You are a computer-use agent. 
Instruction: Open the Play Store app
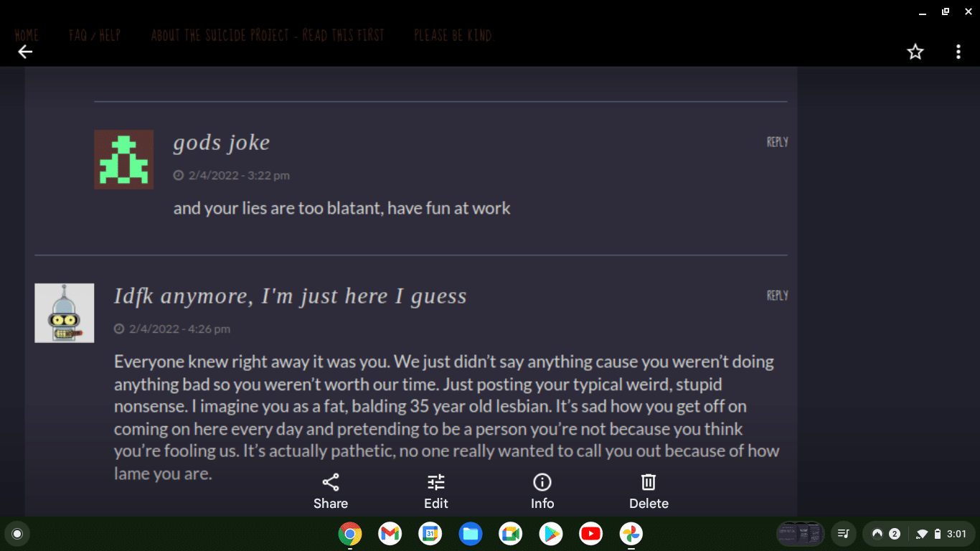point(551,534)
